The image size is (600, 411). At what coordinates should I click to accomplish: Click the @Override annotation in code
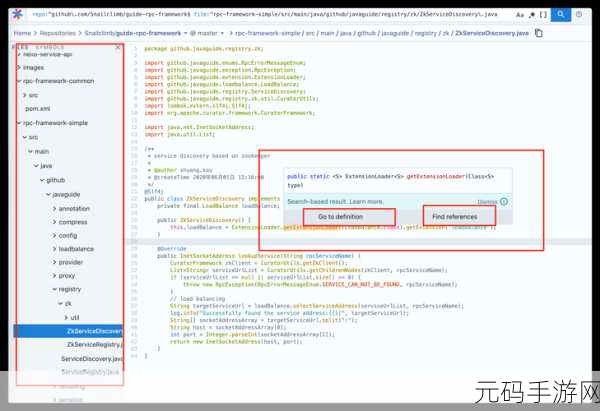pos(172,249)
